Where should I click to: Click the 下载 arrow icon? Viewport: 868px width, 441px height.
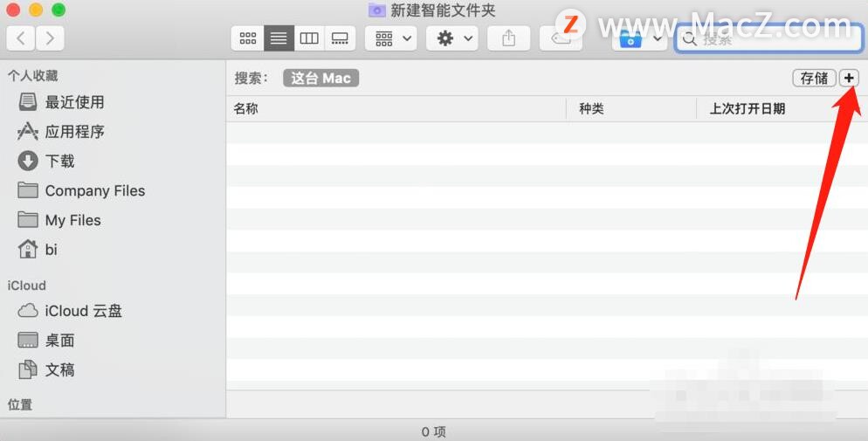coord(28,161)
